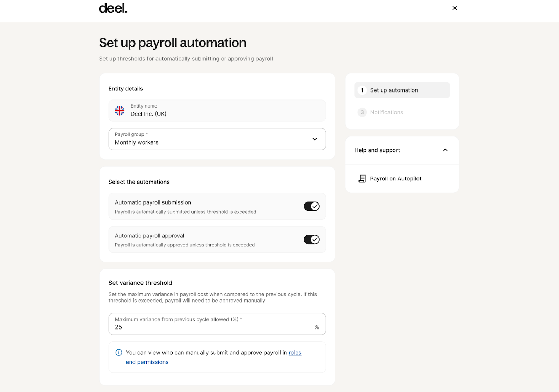Click the Payroll group chevron arrow
This screenshot has height=392, width=559.
315,139
